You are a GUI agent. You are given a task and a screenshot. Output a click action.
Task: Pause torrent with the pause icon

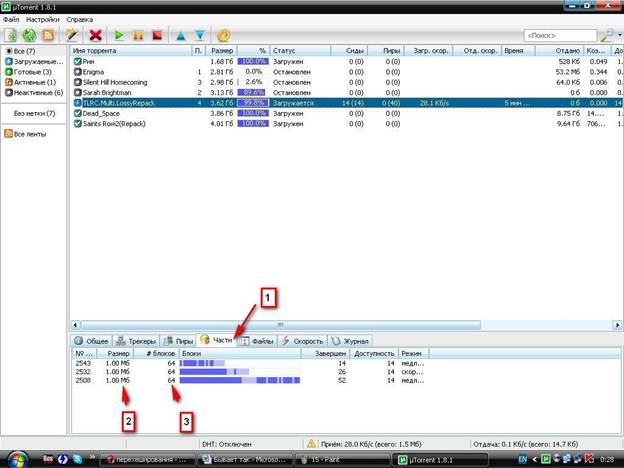(x=138, y=35)
